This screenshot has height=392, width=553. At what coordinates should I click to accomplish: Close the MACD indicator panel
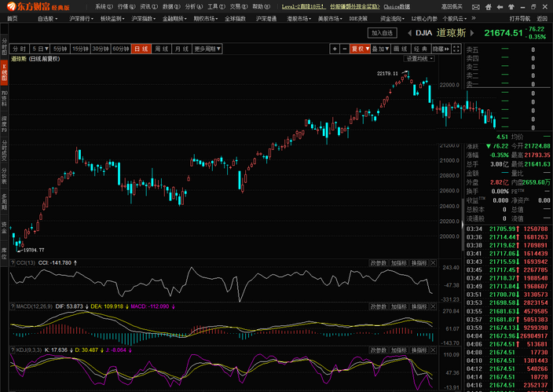point(433,306)
